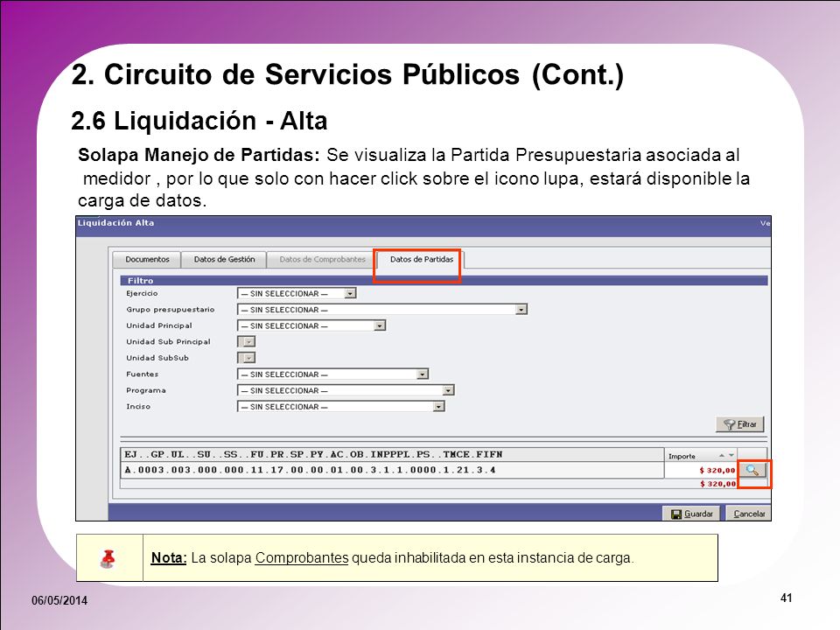Viewport: 840px width, 630px height.
Task: Switch to the Documentos tab
Action: [x=147, y=259]
